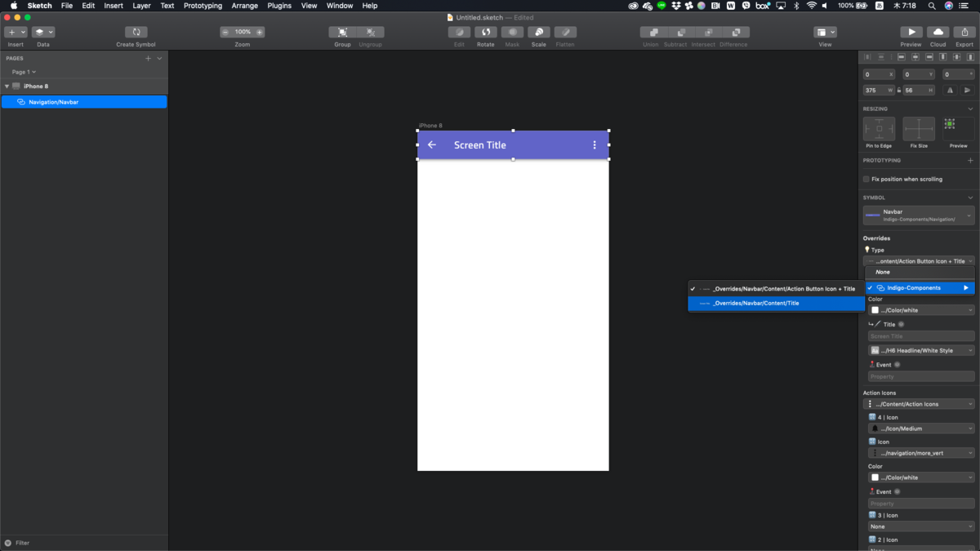Click the Union boolean icon
This screenshot has height=551, width=980.
[653, 32]
